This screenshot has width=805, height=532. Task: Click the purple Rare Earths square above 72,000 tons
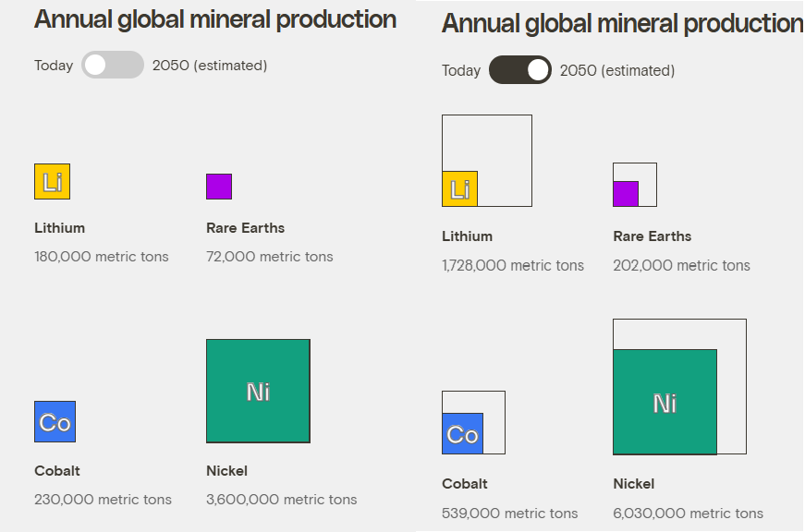click(x=219, y=187)
